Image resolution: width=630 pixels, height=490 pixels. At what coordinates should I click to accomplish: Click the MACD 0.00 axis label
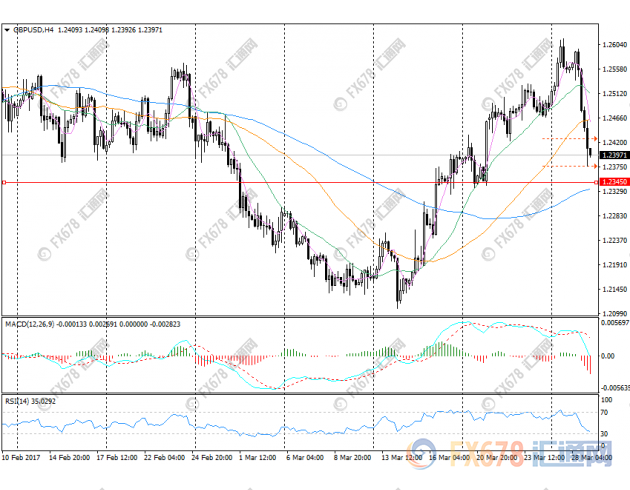pos(608,356)
